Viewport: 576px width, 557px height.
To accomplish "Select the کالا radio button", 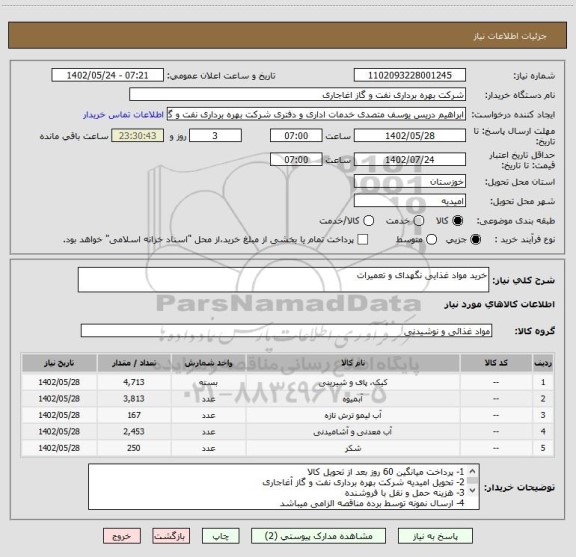I will [x=458, y=220].
